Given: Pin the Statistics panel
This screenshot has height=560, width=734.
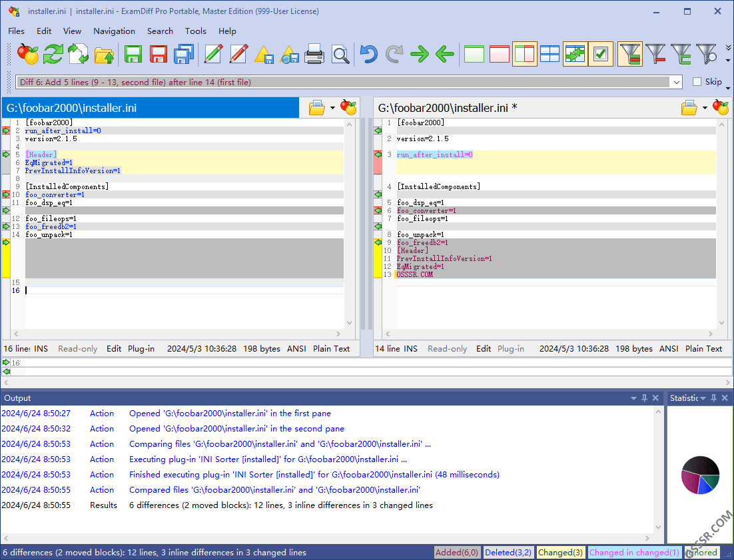Looking at the screenshot, I should [713, 398].
